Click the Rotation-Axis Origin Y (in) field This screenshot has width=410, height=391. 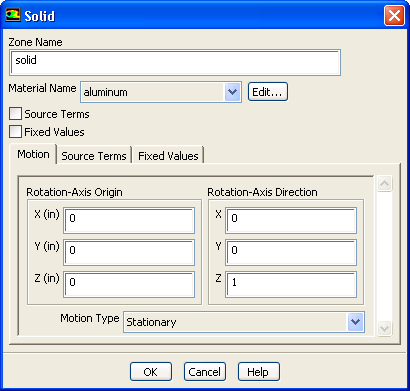tap(129, 252)
